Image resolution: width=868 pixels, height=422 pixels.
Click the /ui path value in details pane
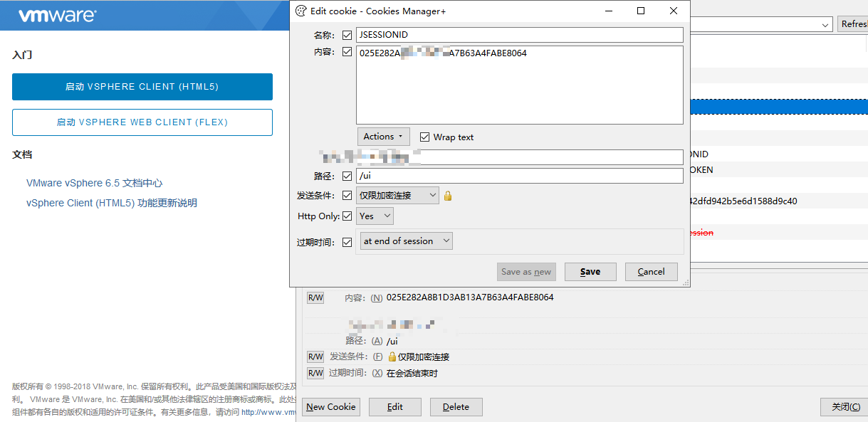point(392,341)
